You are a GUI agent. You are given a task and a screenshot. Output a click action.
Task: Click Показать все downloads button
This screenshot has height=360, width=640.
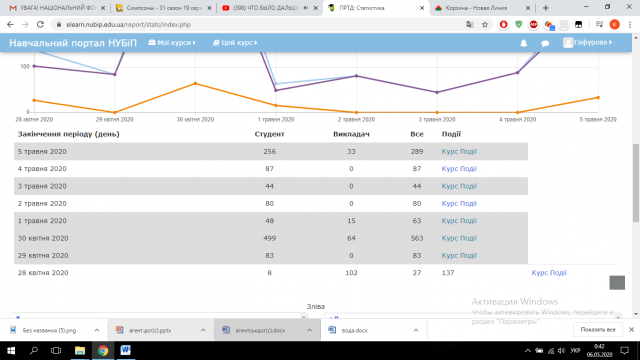tap(598, 329)
